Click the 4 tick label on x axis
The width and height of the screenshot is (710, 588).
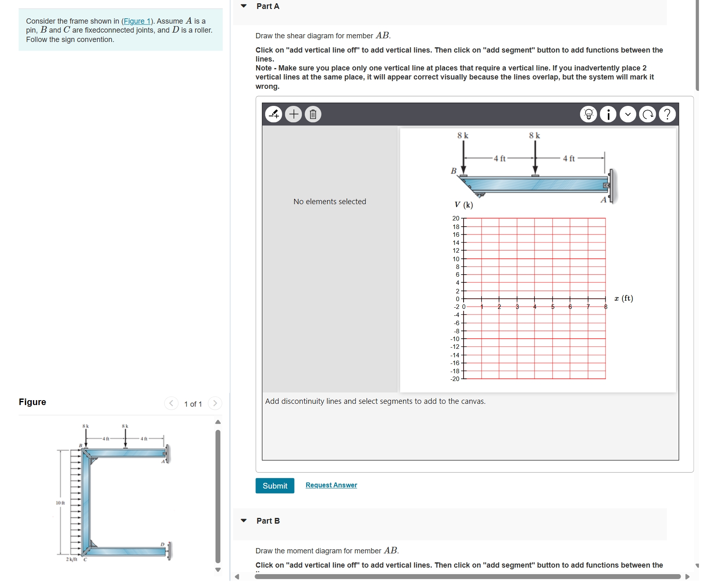[x=535, y=307]
